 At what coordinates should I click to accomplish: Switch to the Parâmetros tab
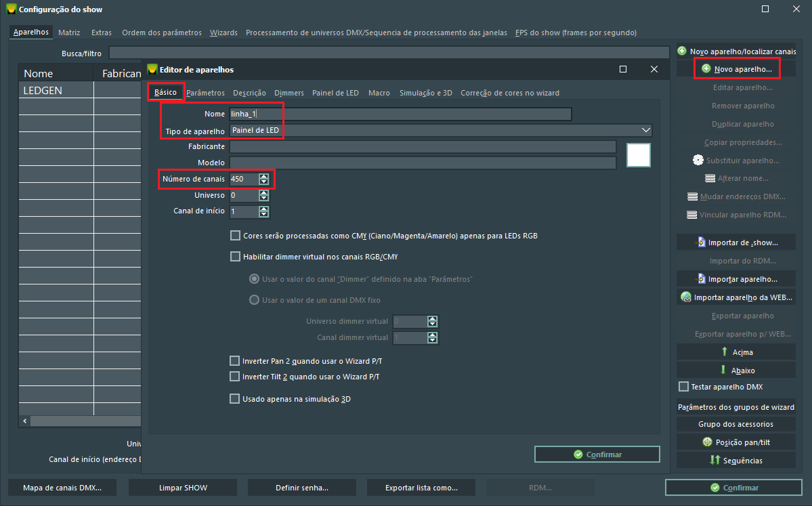point(205,93)
